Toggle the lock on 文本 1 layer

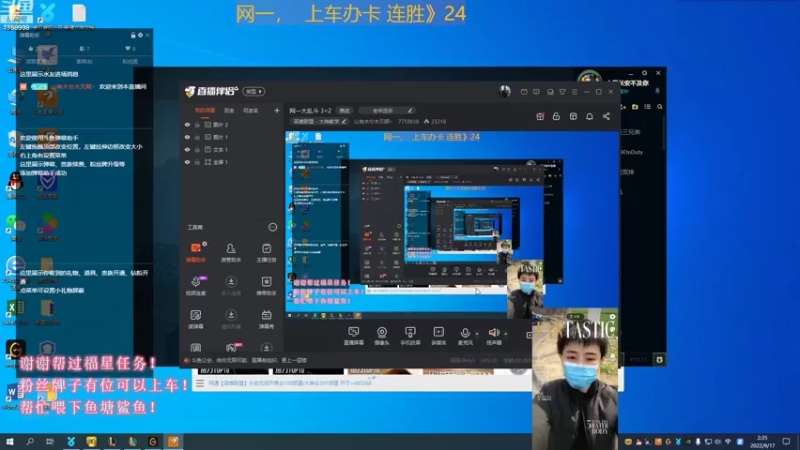[197, 149]
